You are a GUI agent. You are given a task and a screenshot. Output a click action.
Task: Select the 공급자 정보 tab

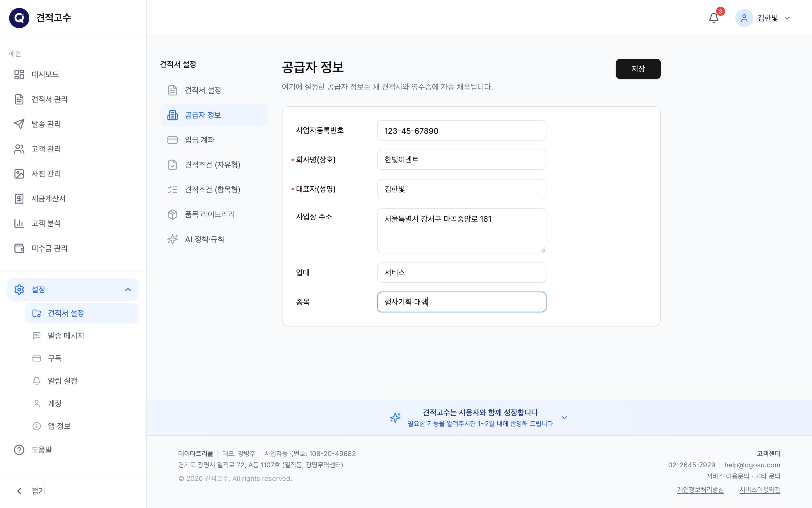tap(214, 115)
